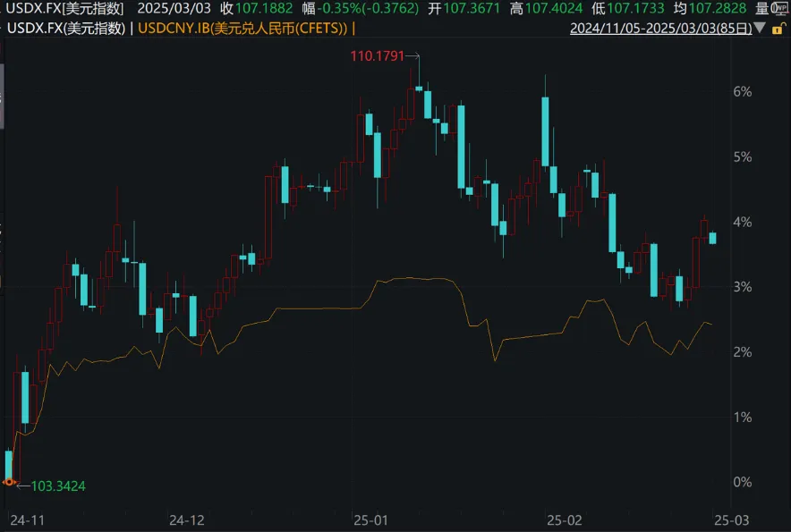Expand the date range dropdown triangle

(x=760, y=29)
